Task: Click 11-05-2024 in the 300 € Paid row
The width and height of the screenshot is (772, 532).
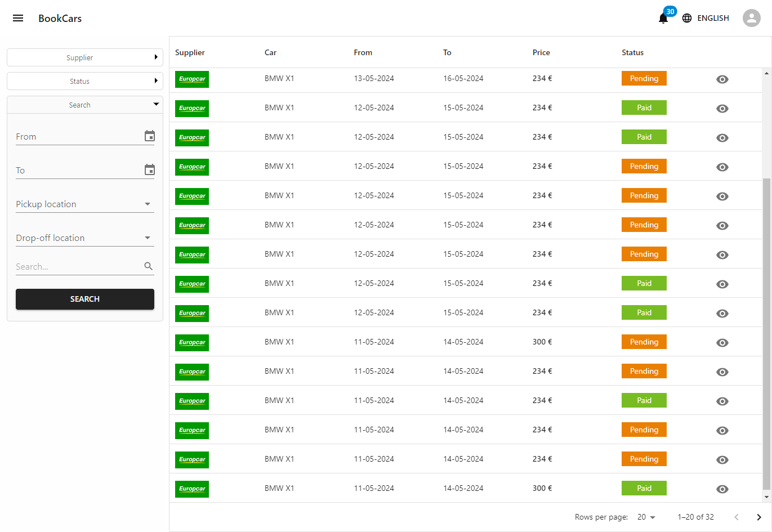Action: tap(374, 488)
